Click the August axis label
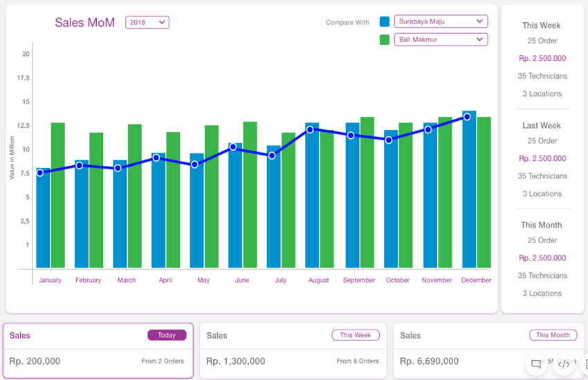Viewport: 588px width, 380px height. (x=318, y=280)
